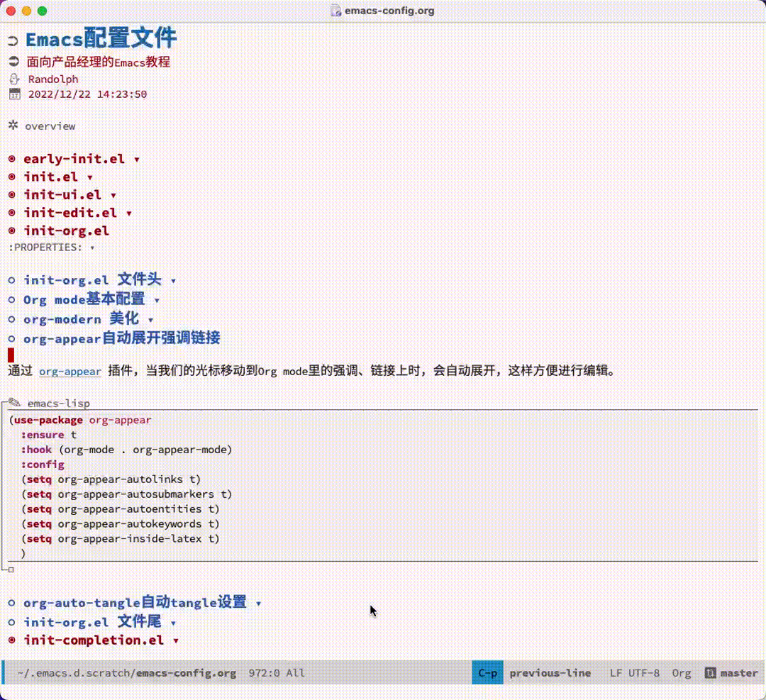Click the date 2022/12/22 14:23:50
The width and height of the screenshot is (766, 700).
[x=87, y=94]
